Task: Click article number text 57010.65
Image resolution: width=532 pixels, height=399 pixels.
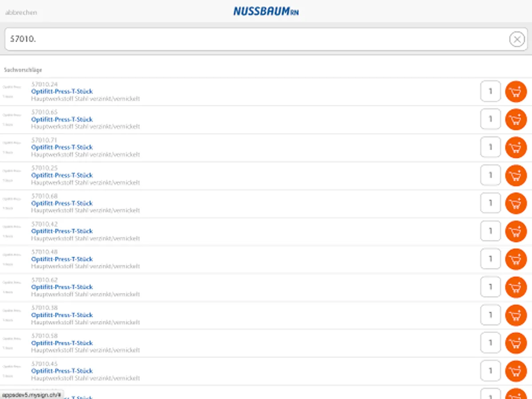Action: tap(44, 112)
